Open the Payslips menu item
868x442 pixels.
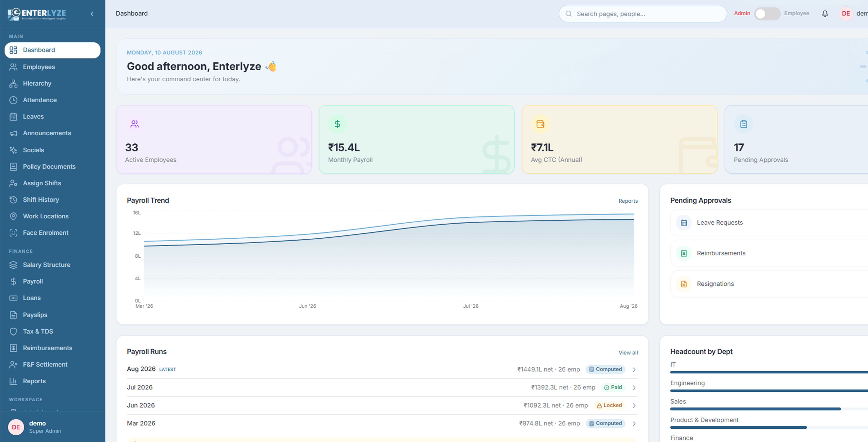point(52,315)
